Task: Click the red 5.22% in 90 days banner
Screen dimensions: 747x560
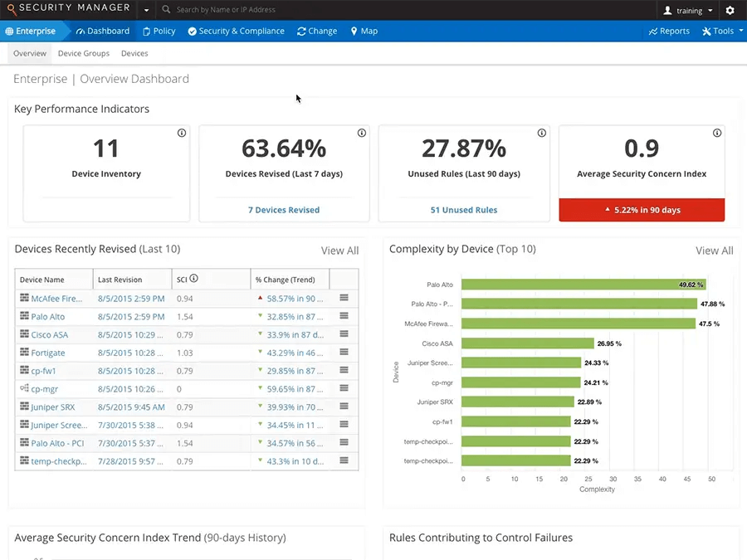Action: (642, 210)
